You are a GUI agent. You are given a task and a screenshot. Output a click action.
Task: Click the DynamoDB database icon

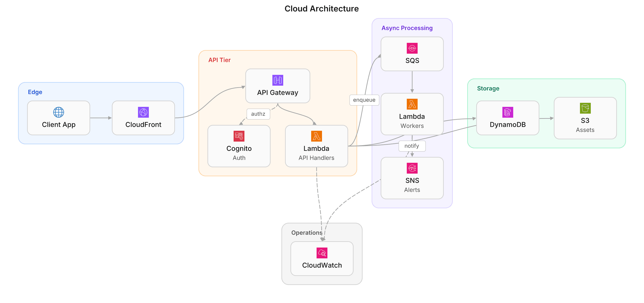(508, 112)
